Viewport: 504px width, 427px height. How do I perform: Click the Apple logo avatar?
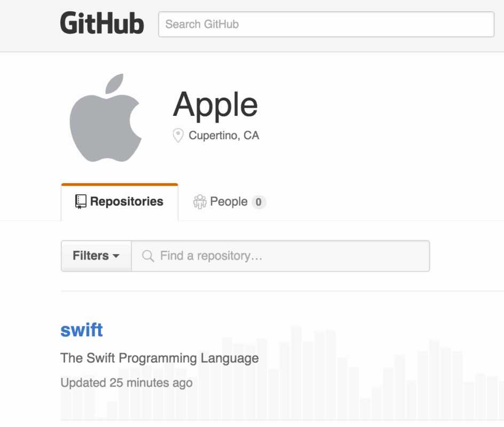tap(106, 118)
